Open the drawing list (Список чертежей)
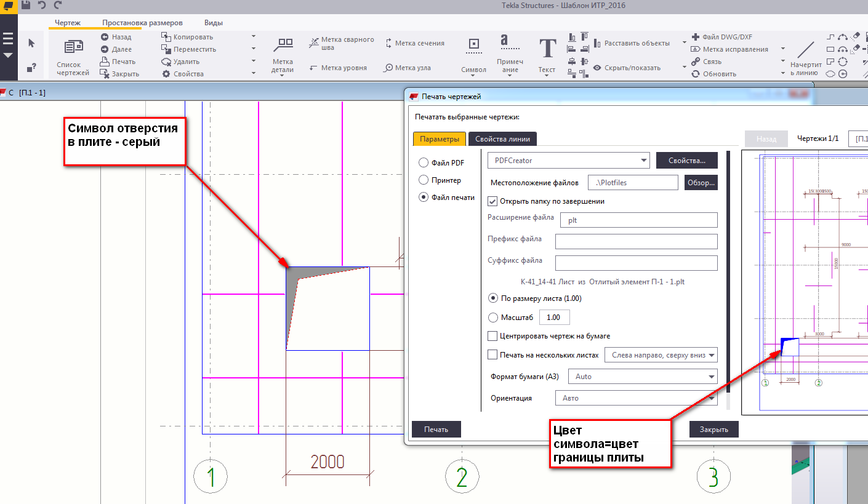Image resolution: width=868 pixels, height=504 pixels. point(73,55)
